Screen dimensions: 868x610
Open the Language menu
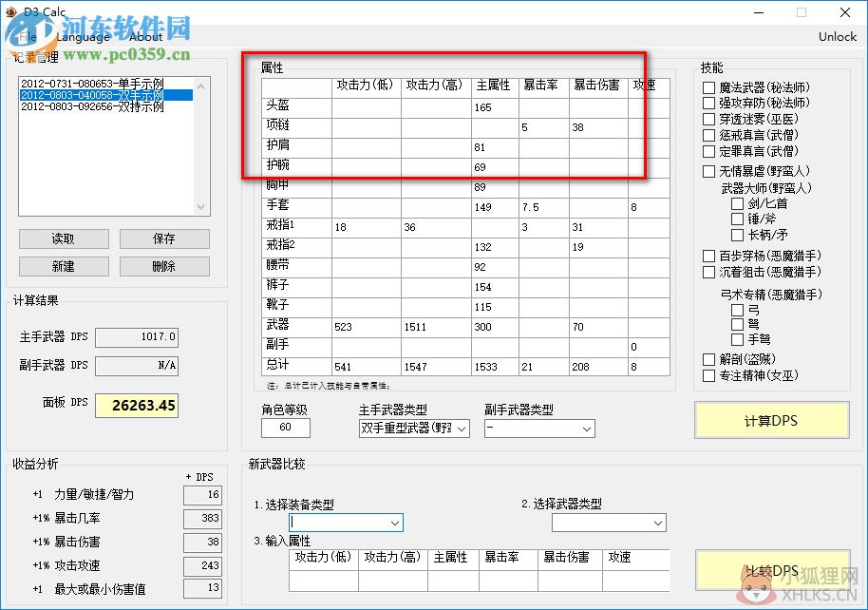click(83, 37)
